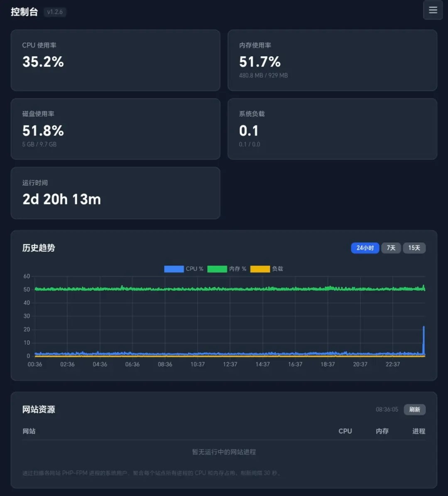Screen dimensions: 448x496
Task: Switch trend chart to 15天
Action: point(414,248)
